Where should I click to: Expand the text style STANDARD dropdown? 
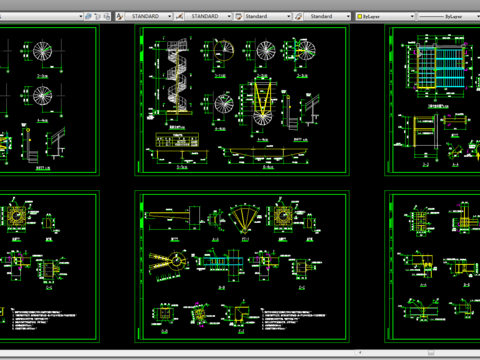click(x=170, y=16)
